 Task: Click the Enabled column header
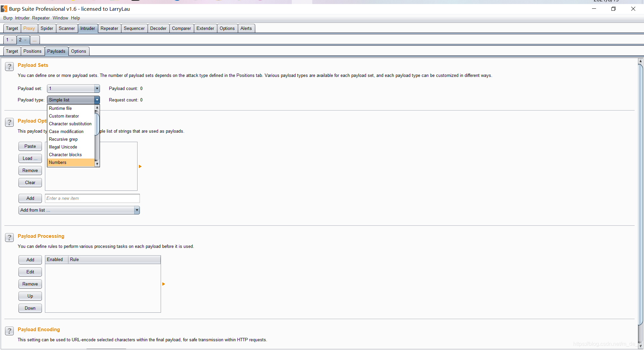click(57, 260)
